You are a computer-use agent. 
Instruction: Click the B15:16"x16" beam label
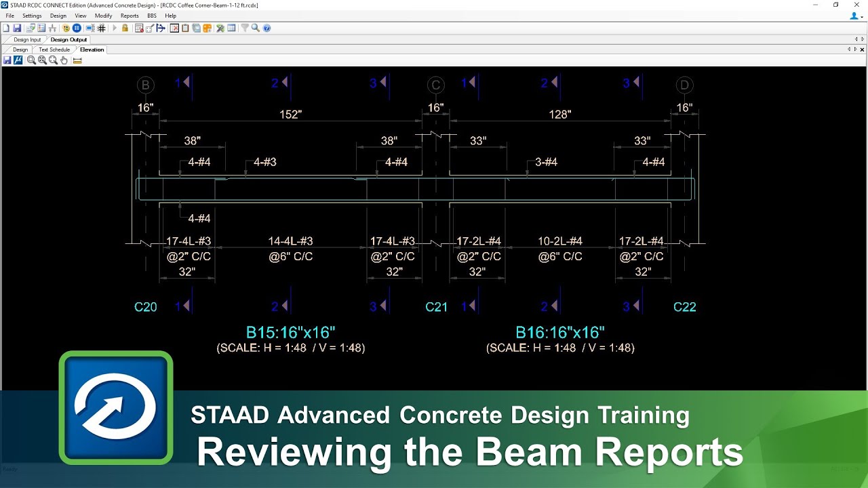290,332
